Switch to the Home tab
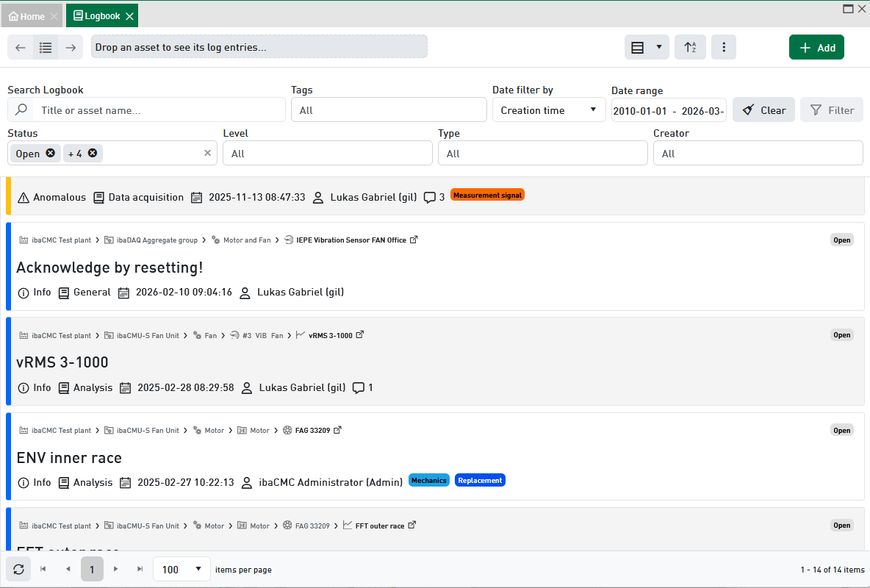This screenshot has height=588, width=870. point(26,16)
